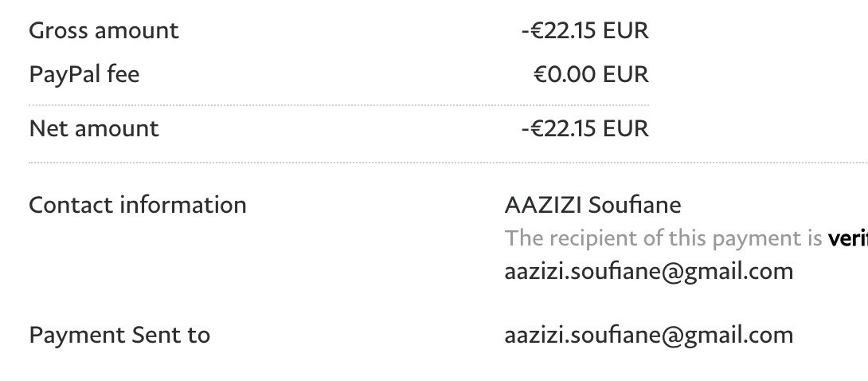Image resolution: width=868 pixels, height=381 pixels.
Task: Select the Net amount label
Action: tap(94, 128)
